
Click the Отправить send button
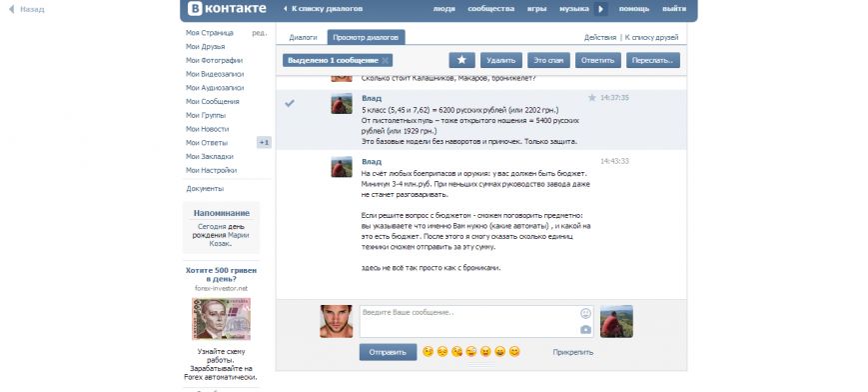388,352
